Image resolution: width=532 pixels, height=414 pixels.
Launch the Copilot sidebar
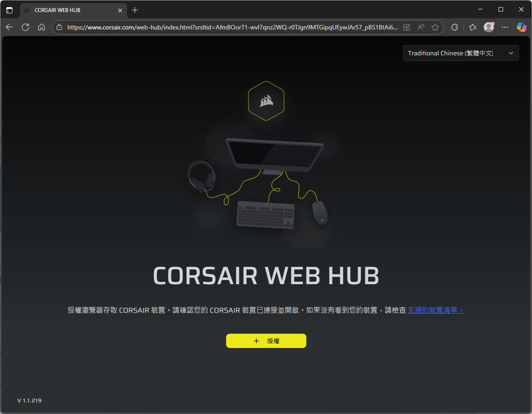[x=521, y=27]
